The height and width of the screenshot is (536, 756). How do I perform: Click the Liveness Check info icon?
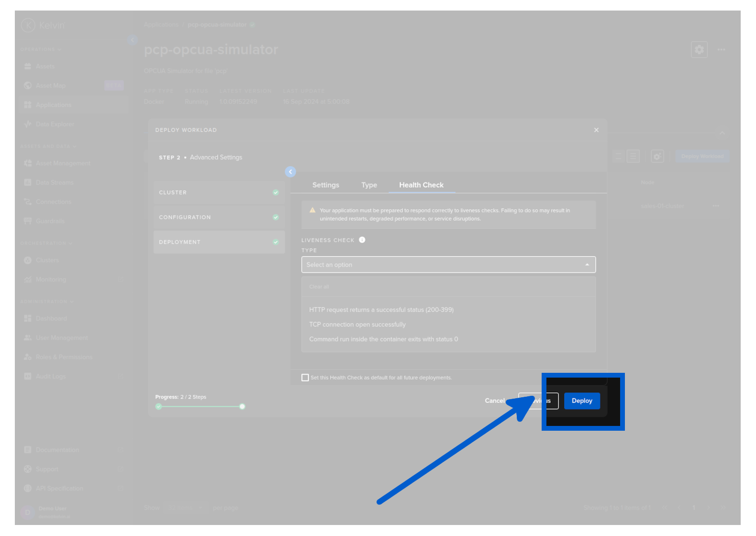click(x=362, y=240)
